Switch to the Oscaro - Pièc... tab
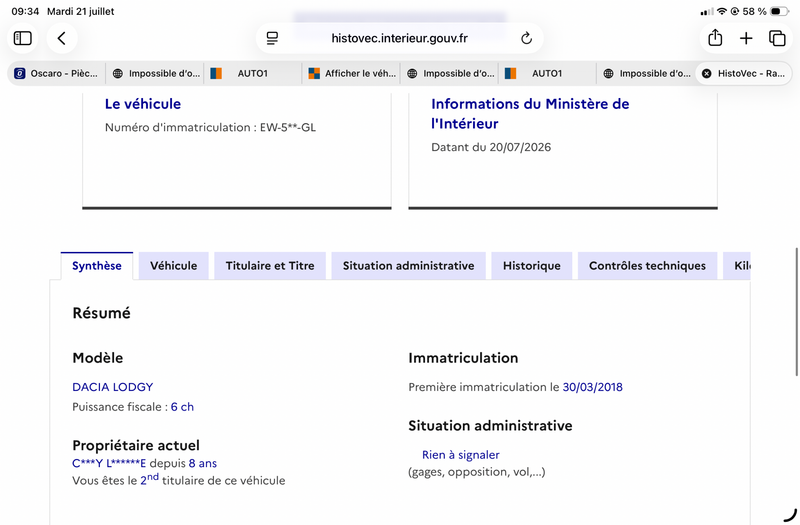The image size is (800, 525). [56, 73]
